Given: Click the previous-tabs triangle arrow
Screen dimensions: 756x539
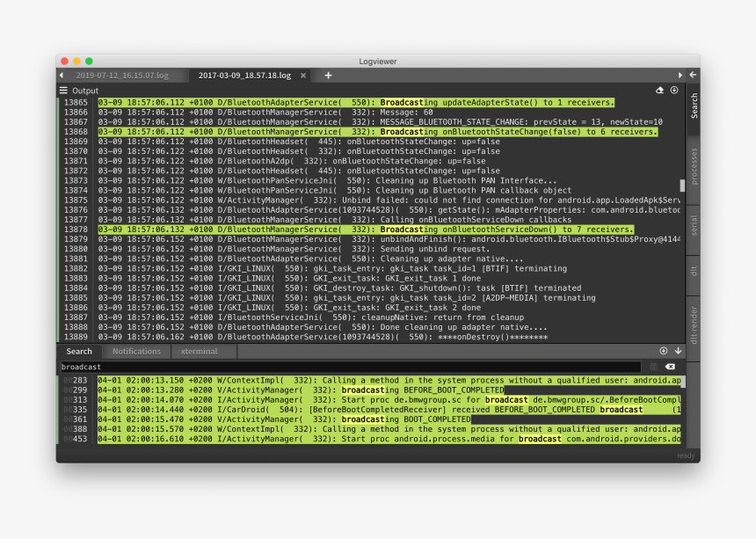Looking at the screenshot, I should tap(62, 76).
